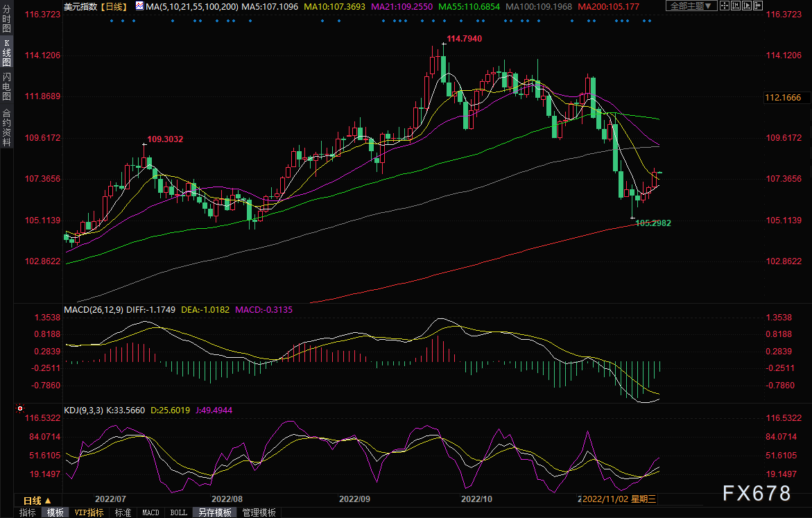Click the J:49.4944 value
This screenshot has width=812, height=518.
[x=214, y=411]
